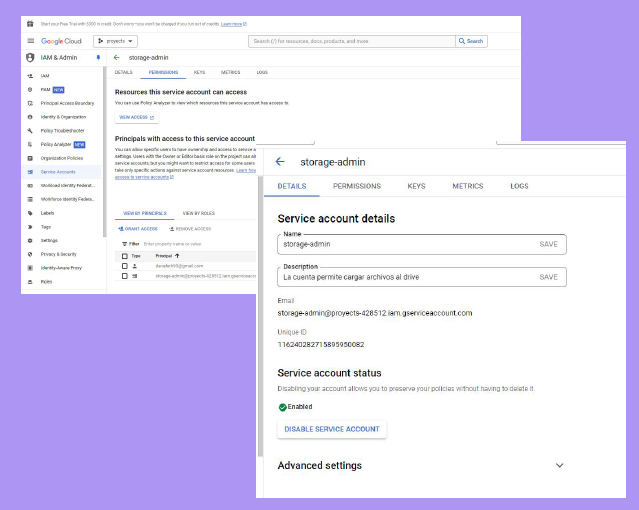
Task: Open Organization Policies in the sidebar
Action: click(x=61, y=158)
